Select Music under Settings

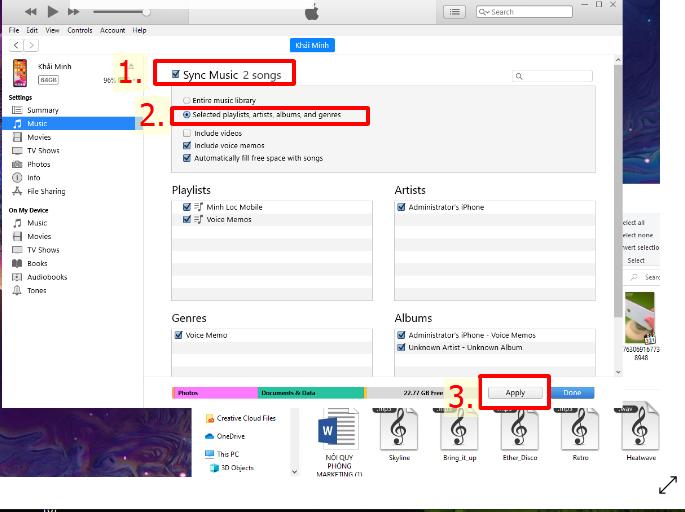[x=69, y=124]
